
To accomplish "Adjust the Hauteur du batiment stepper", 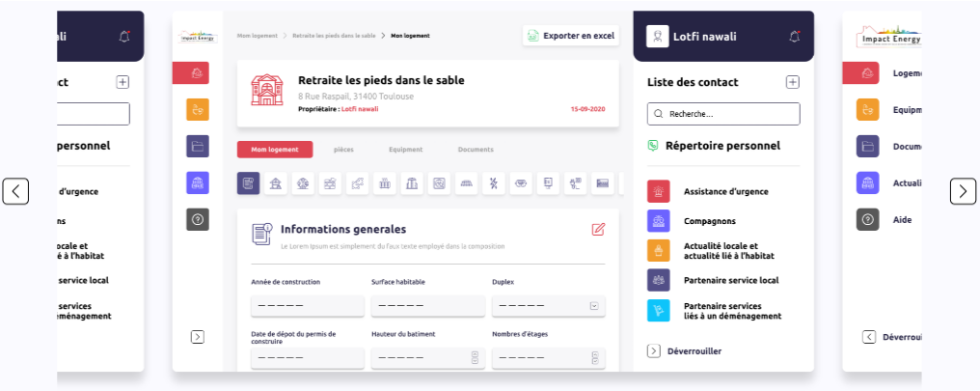I will (x=475, y=358).
